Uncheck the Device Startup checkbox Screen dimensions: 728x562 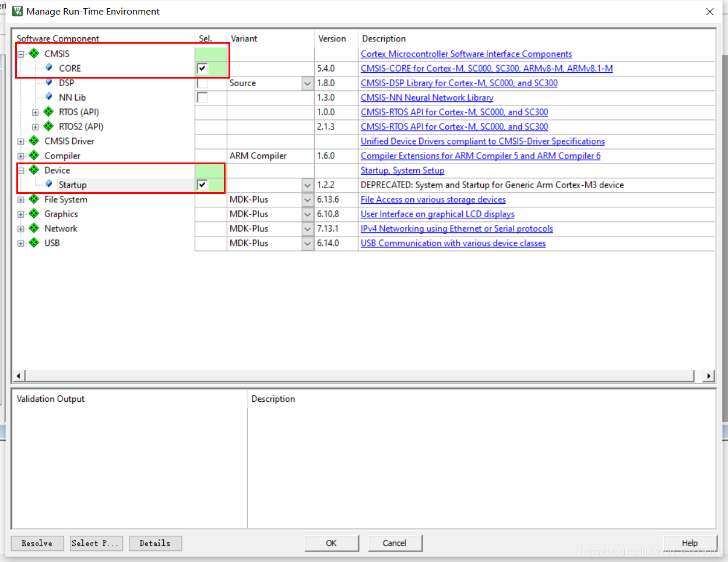(x=202, y=185)
